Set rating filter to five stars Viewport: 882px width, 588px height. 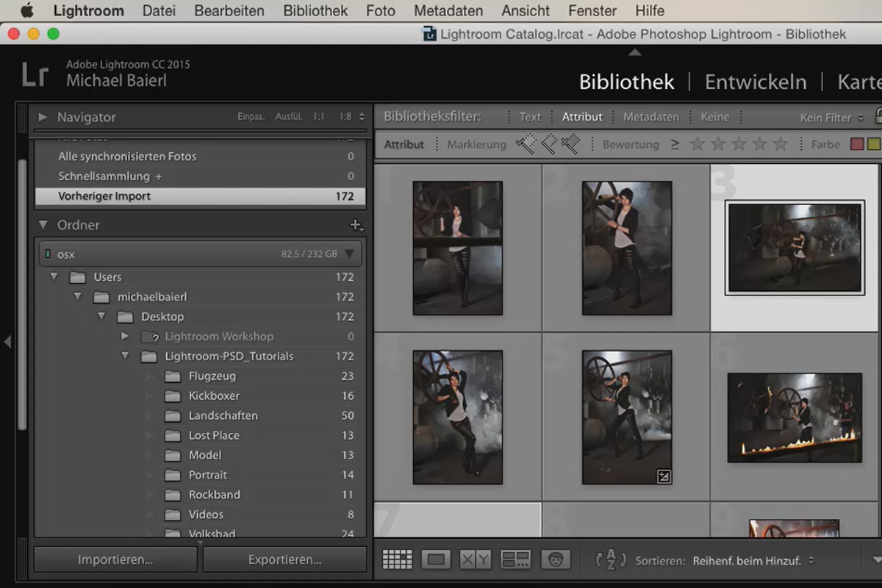pos(780,144)
